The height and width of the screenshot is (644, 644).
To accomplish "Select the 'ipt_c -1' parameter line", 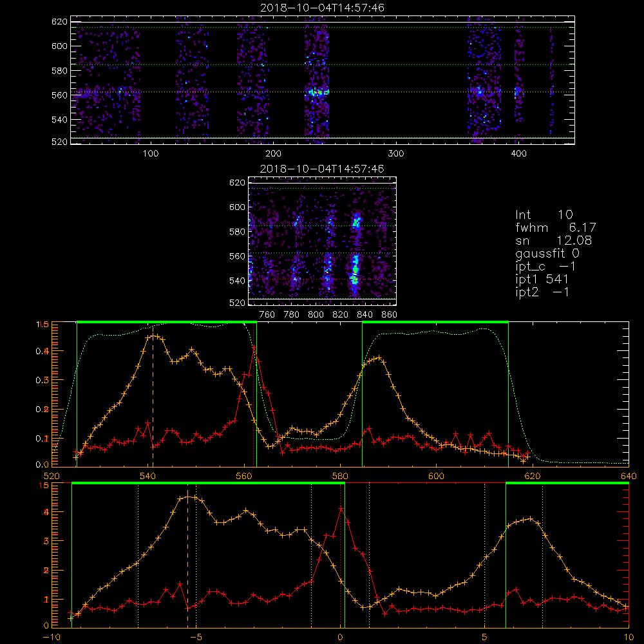I will click(x=545, y=267).
